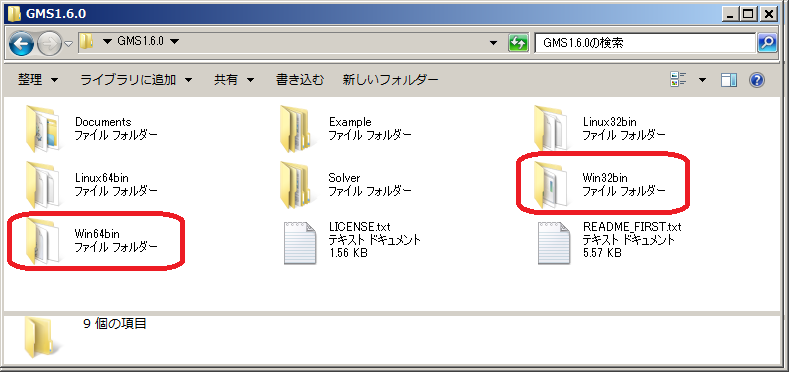The width and height of the screenshot is (789, 372).
Task: Open the ライブラリに追加 menu
Action: (136, 80)
